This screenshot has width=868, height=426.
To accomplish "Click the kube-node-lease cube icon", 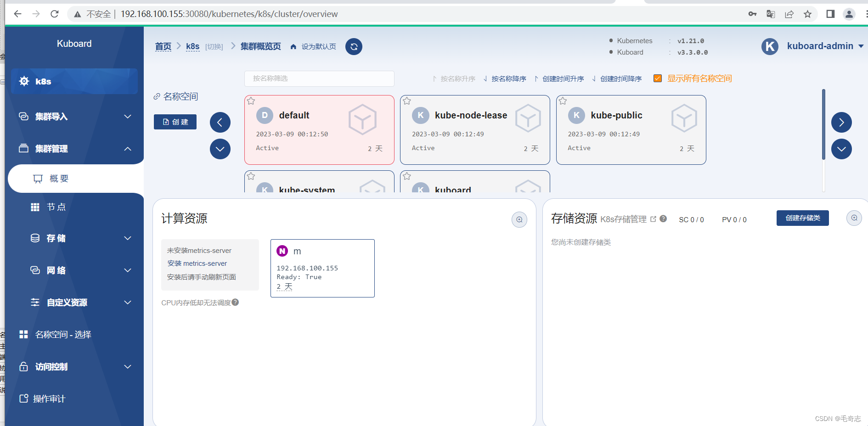I will click(x=528, y=118).
